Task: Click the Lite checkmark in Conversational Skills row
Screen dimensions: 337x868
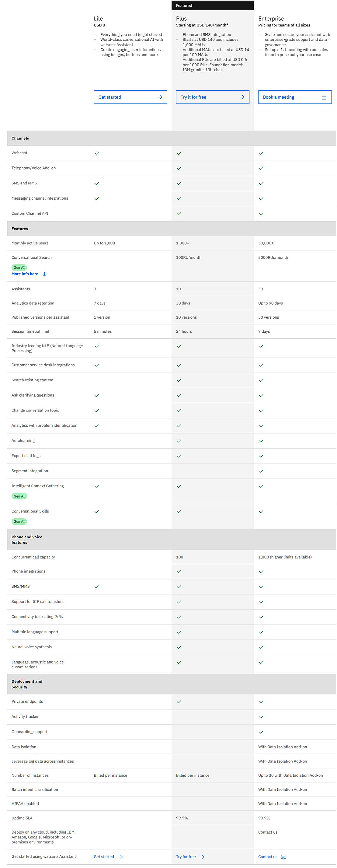Action: pos(97,512)
